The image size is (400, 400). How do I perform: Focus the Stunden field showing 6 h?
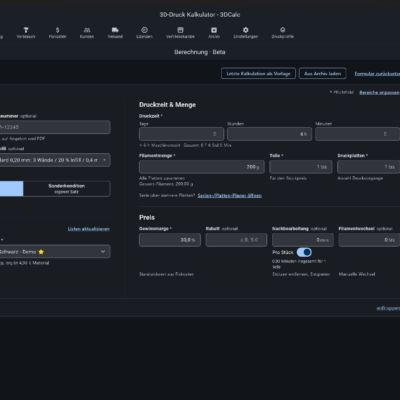pos(269,134)
